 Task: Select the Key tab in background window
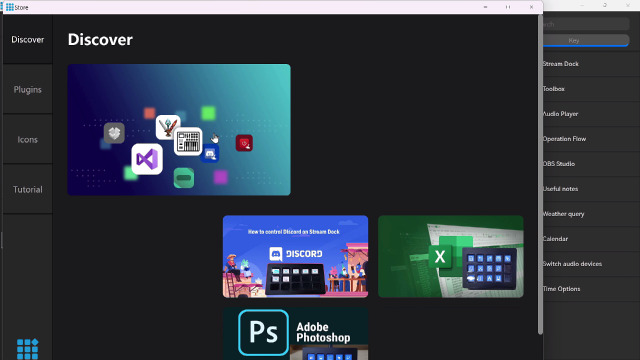[x=586, y=40]
